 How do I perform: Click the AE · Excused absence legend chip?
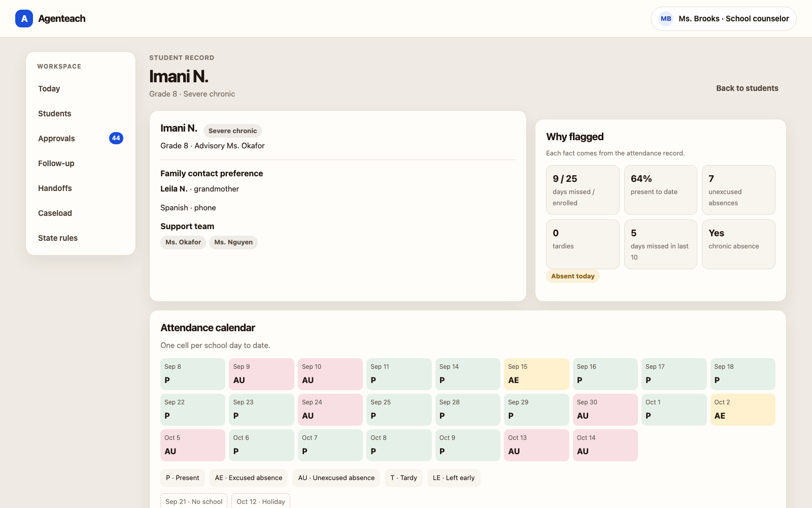[249, 478]
